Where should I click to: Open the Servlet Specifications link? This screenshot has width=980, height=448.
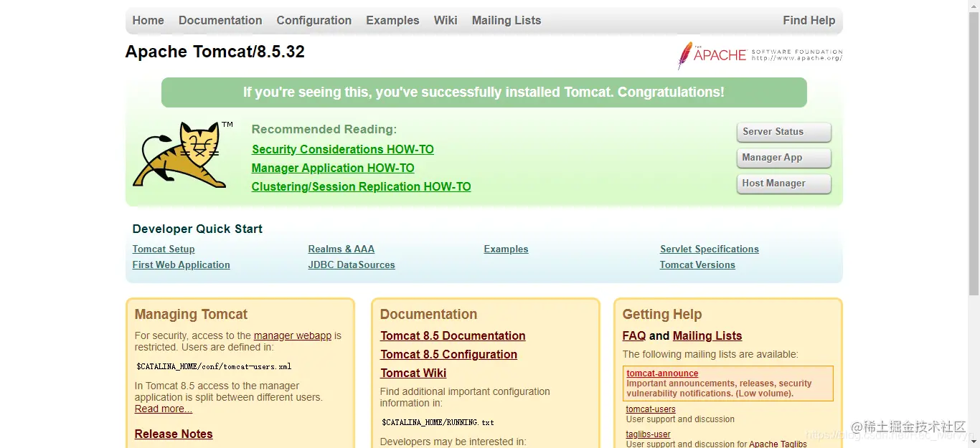coord(710,249)
